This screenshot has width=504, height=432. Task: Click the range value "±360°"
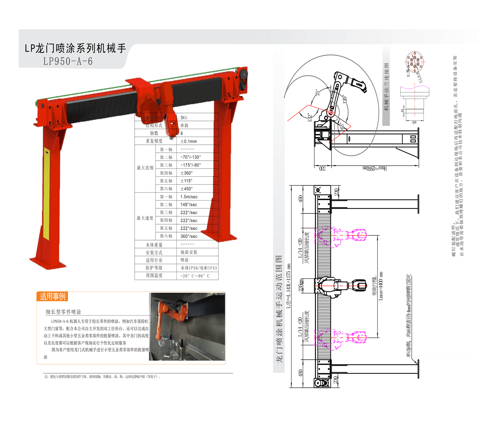(186, 173)
